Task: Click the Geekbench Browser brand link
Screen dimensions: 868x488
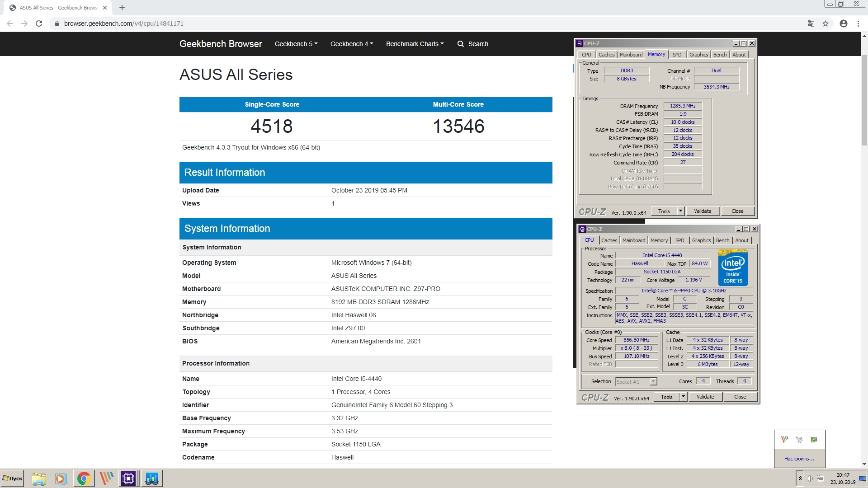Action: pos(221,44)
